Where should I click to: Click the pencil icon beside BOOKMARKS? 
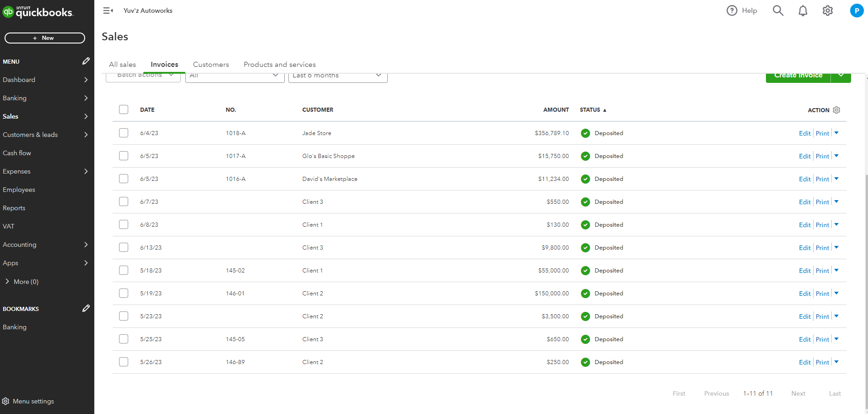point(86,309)
